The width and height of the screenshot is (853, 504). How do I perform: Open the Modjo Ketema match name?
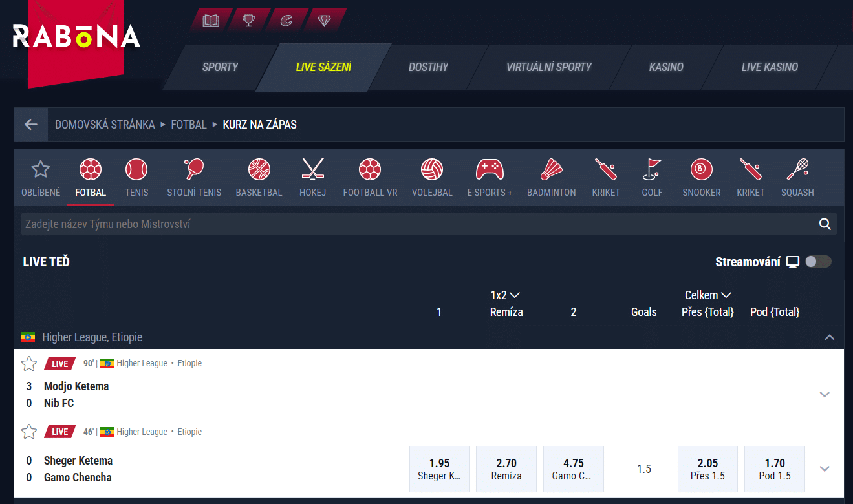(76, 386)
